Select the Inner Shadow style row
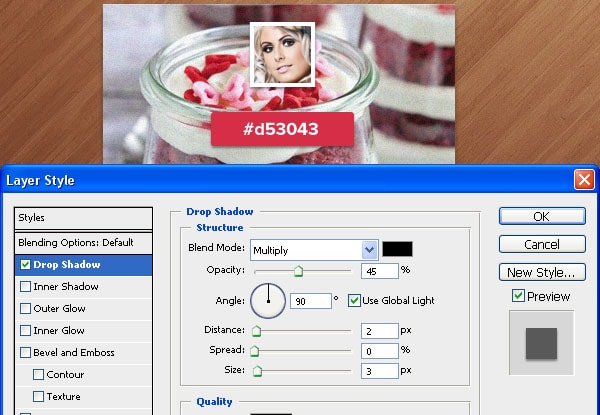The width and height of the screenshot is (600, 415). tap(83, 286)
